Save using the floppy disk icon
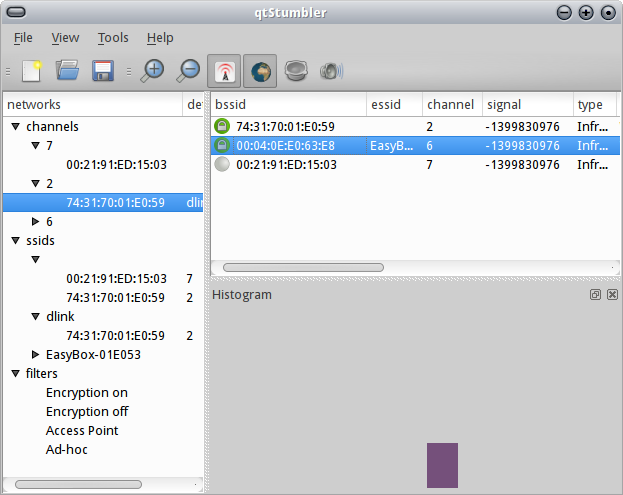This screenshot has width=623, height=495. 103,71
